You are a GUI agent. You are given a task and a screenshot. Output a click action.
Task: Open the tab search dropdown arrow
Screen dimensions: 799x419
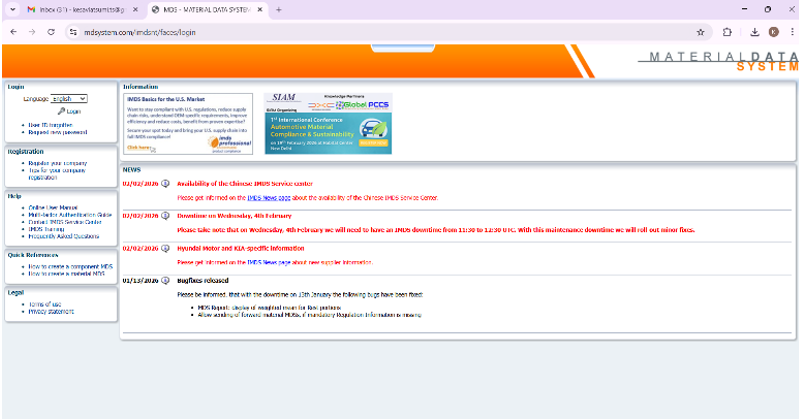[x=13, y=10]
